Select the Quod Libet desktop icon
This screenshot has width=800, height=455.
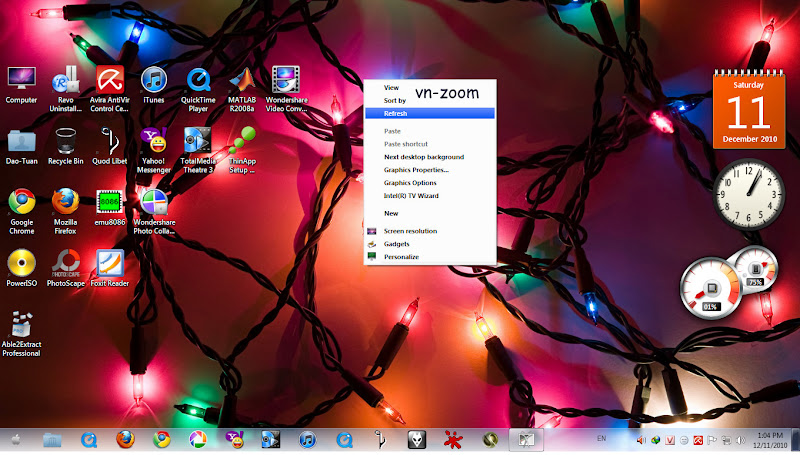pyautogui.click(x=110, y=147)
